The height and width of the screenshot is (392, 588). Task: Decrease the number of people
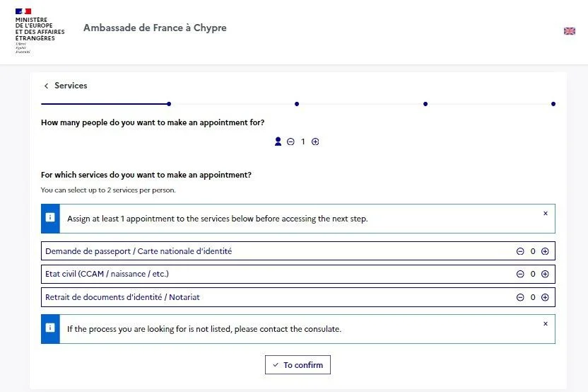(x=290, y=142)
